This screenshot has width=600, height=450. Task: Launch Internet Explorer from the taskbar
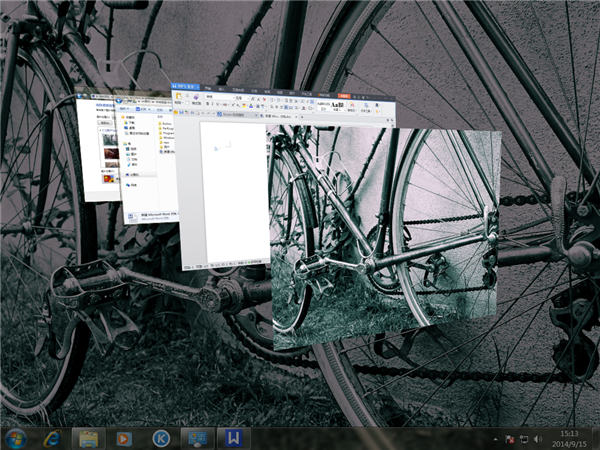click(x=52, y=438)
